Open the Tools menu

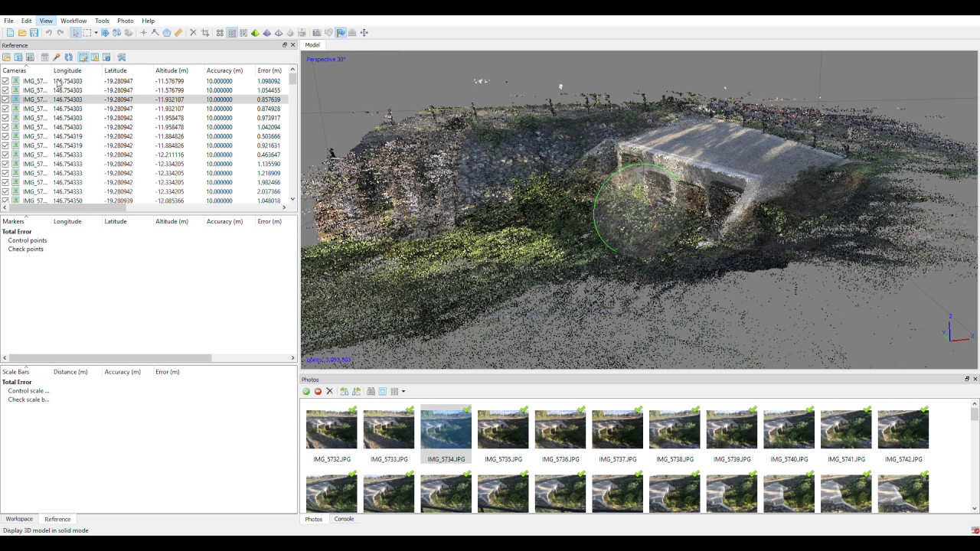[102, 21]
